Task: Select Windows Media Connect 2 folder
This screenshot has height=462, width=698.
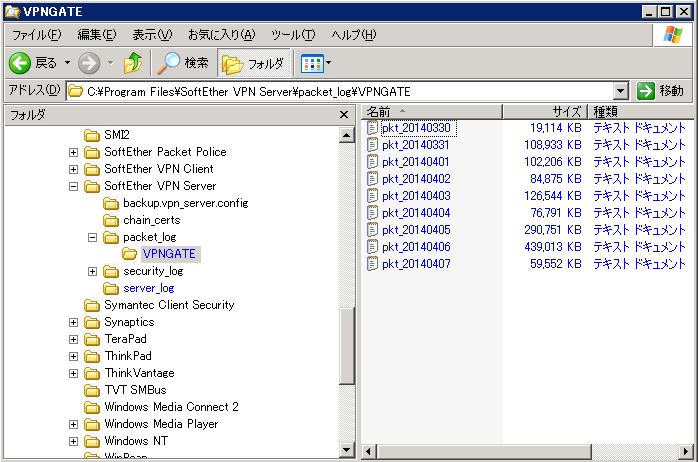Action: [x=171, y=407]
